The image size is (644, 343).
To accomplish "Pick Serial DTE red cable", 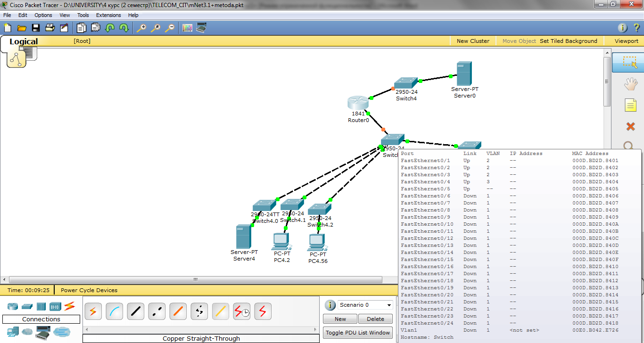I will click(263, 311).
